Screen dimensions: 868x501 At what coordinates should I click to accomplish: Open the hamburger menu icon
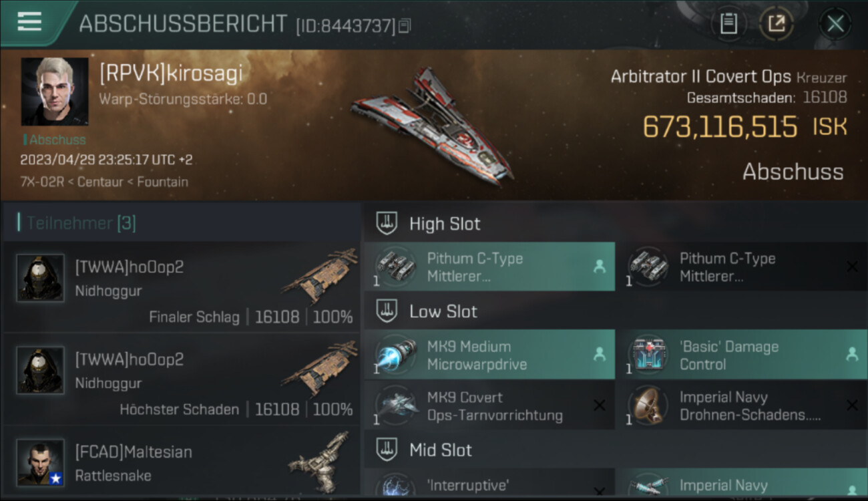click(29, 21)
